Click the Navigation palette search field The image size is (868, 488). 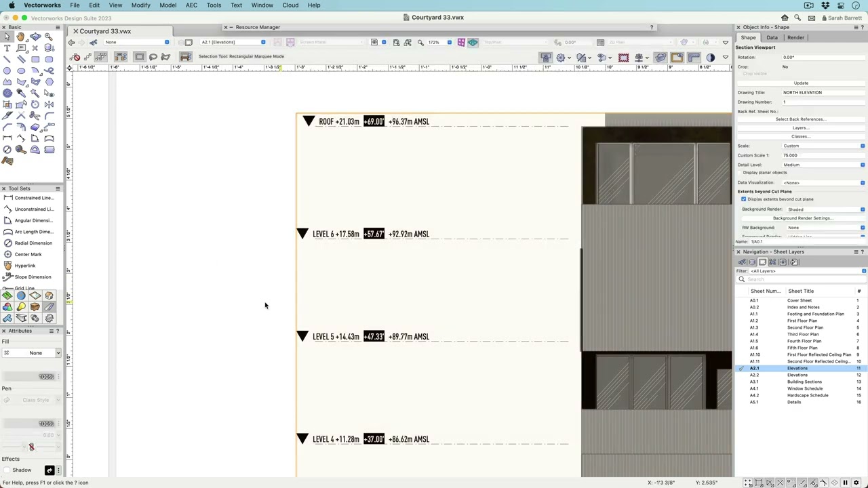[x=801, y=279]
